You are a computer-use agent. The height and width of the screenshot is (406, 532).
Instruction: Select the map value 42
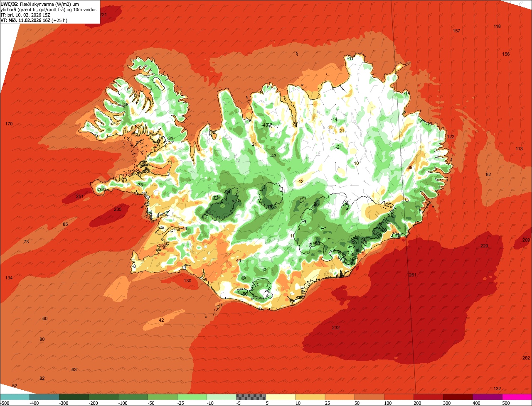(x=161, y=320)
